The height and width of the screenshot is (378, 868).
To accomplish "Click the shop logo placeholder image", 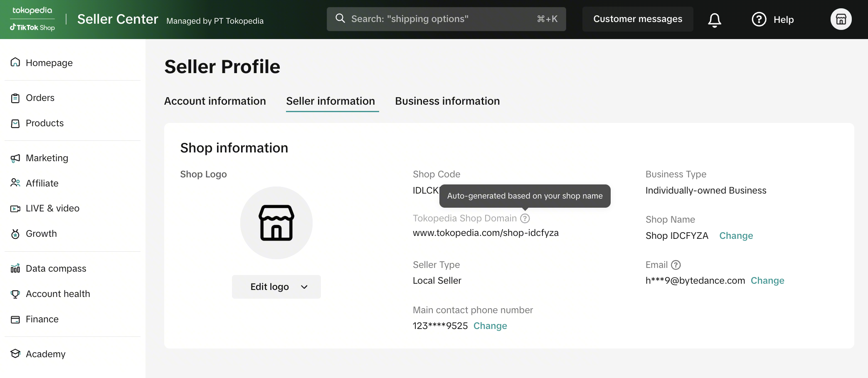I will [276, 223].
